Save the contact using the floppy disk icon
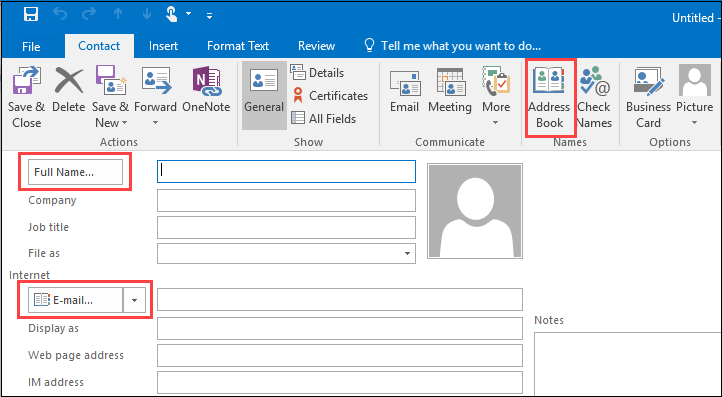This screenshot has height=397, width=722. 31,15
